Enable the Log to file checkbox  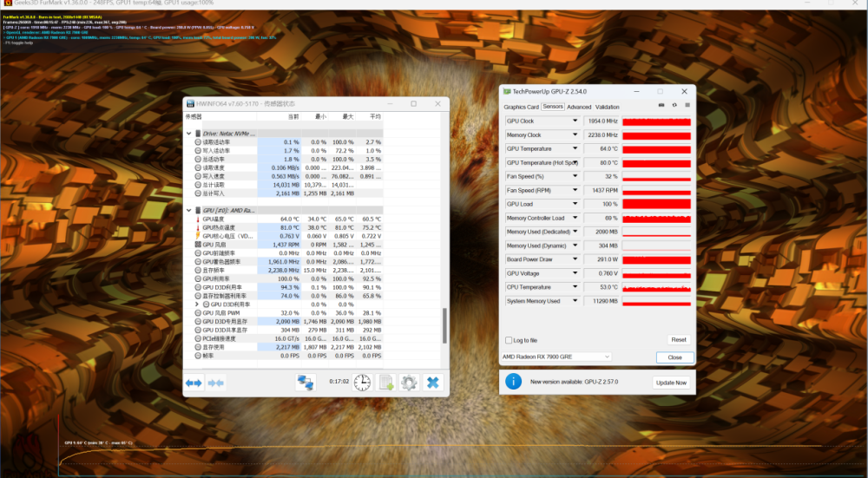click(x=509, y=340)
